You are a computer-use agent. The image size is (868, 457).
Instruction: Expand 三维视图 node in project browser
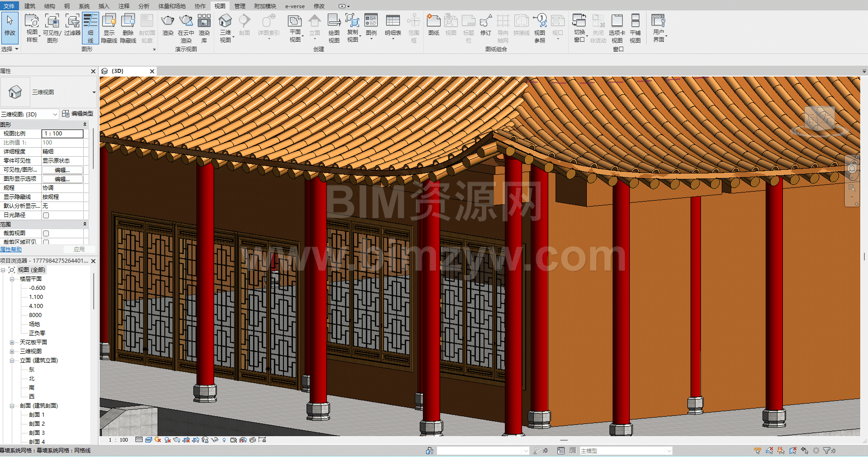tap(12, 351)
